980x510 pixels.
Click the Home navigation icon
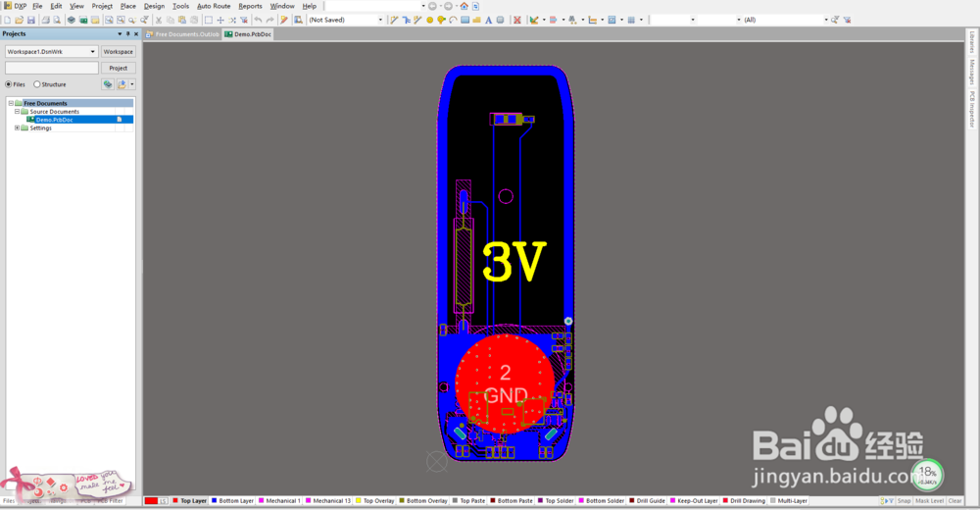[464, 6]
